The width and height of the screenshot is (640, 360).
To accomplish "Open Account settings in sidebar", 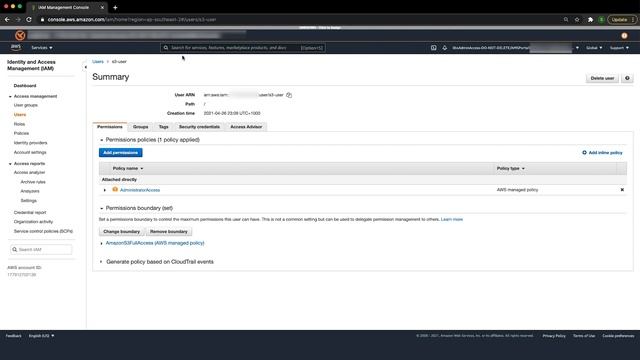I will 30,152.
